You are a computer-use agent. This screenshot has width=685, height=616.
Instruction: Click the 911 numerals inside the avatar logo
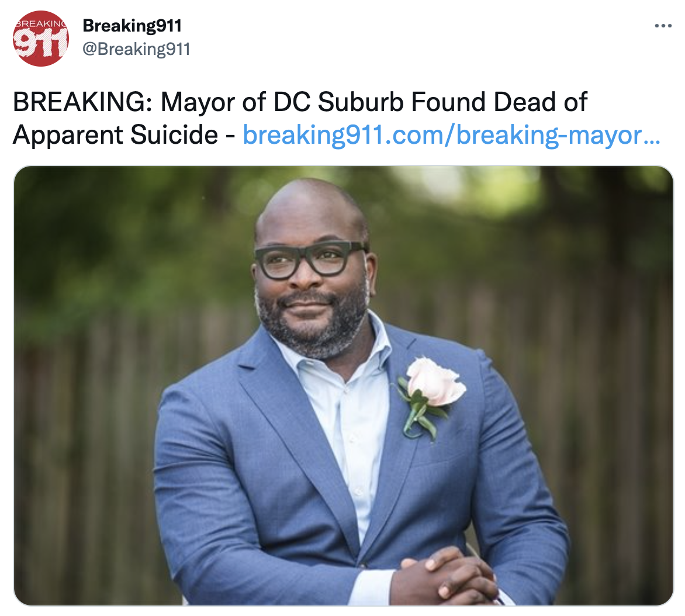[40, 44]
